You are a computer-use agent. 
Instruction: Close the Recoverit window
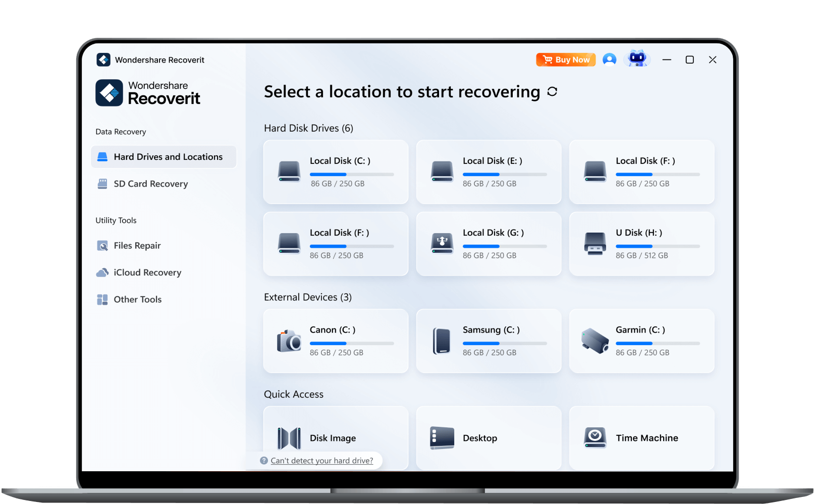[x=713, y=60]
